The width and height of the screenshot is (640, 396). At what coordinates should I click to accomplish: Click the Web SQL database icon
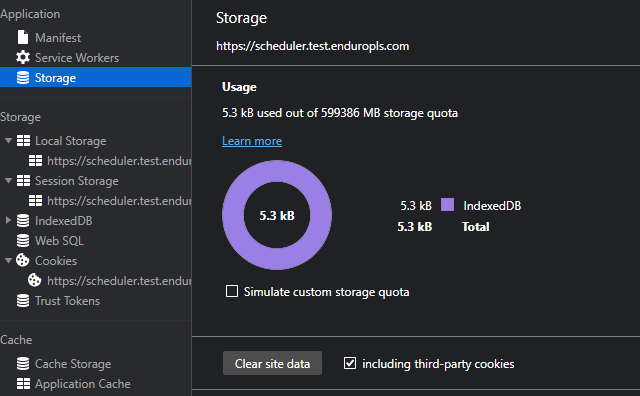pyautogui.click(x=23, y=240)
